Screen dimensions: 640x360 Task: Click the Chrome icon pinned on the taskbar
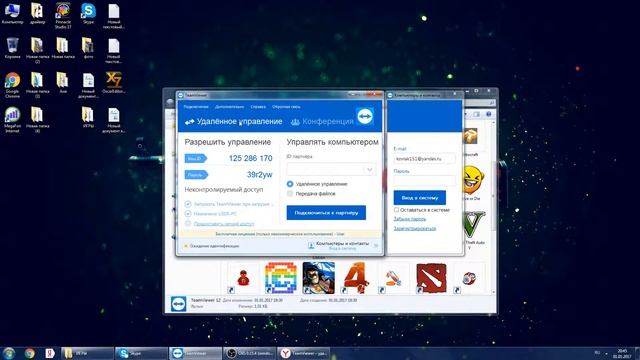(x=29, y=353)
